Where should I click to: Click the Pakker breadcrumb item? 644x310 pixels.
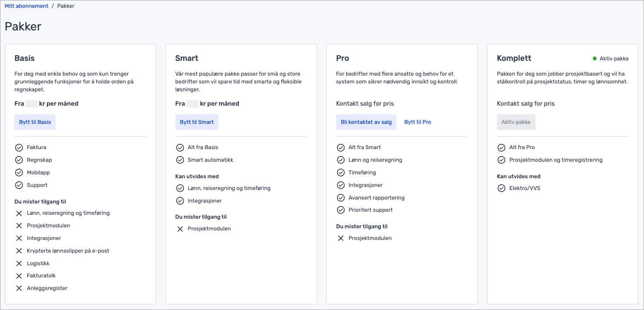tap(66, 6)
